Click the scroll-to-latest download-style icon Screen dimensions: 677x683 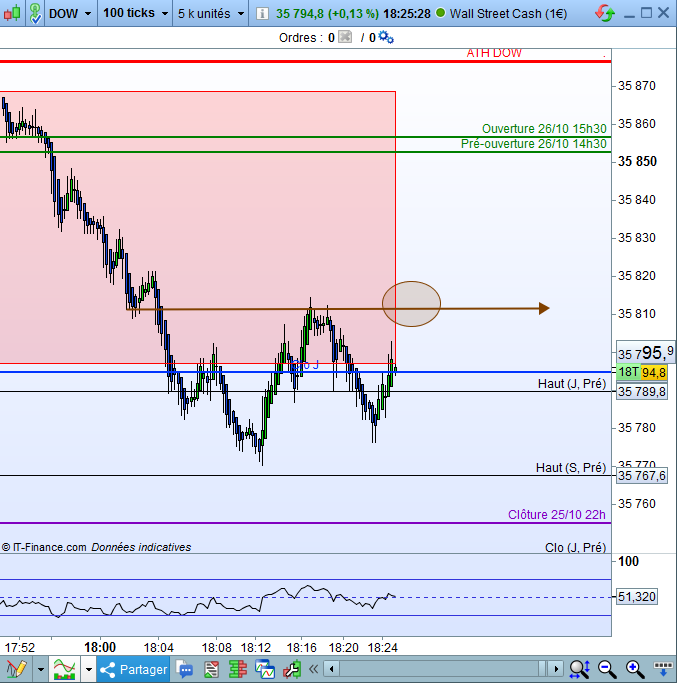pyautogui.click(x=663, y=669)
